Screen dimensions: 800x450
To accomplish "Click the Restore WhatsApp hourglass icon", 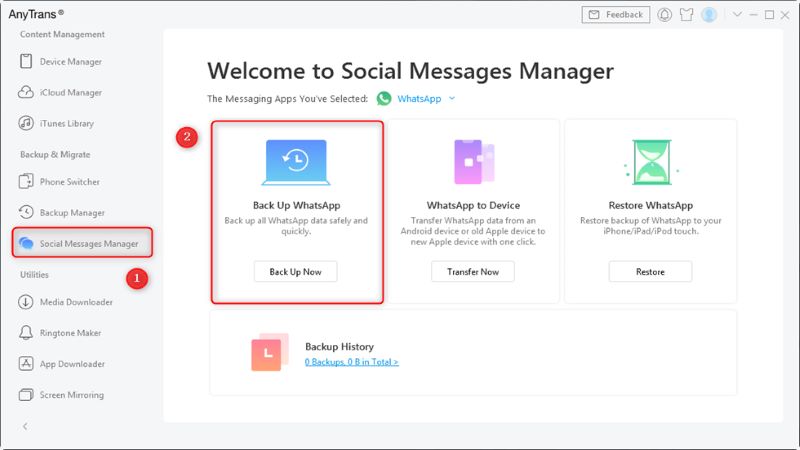I will coord(652,162).
